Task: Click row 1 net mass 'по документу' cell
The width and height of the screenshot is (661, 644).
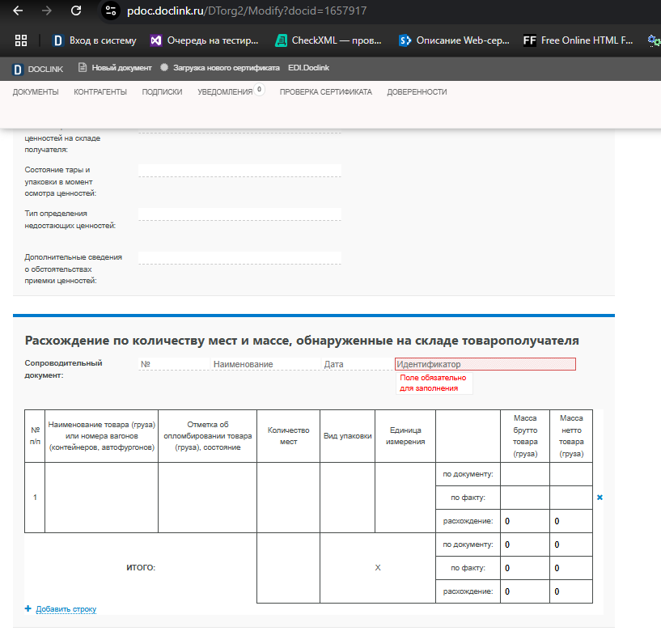Action: coord(571,474)
